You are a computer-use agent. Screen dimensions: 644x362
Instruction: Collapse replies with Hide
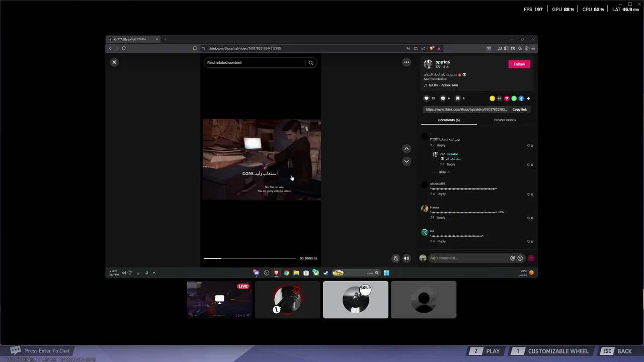click(444, 172)
